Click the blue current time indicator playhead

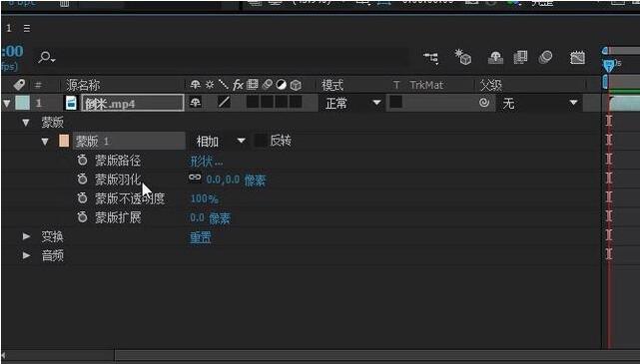pyautogui.click(x=609, y=65)
